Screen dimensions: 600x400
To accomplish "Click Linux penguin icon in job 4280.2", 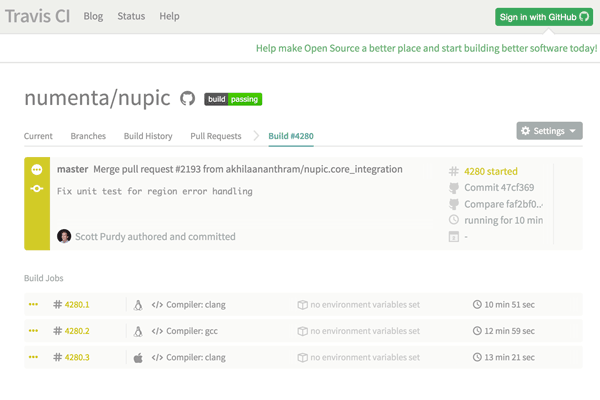I will point(138,331).
